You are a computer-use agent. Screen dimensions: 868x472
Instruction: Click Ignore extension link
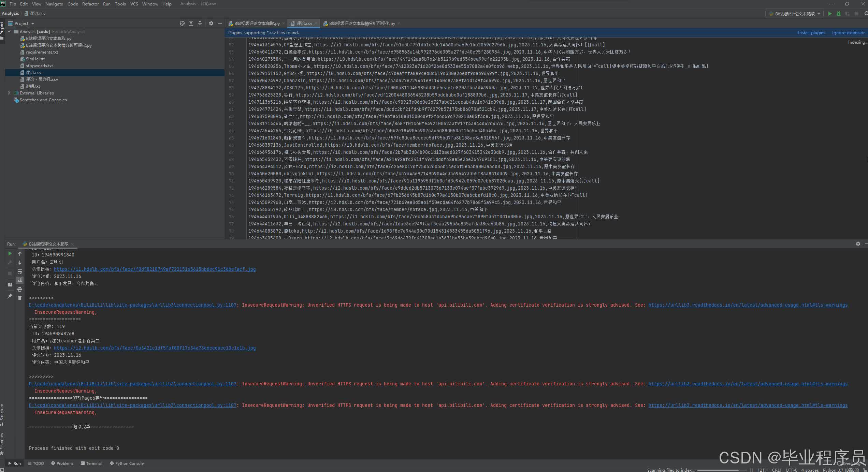click(849, 33)
